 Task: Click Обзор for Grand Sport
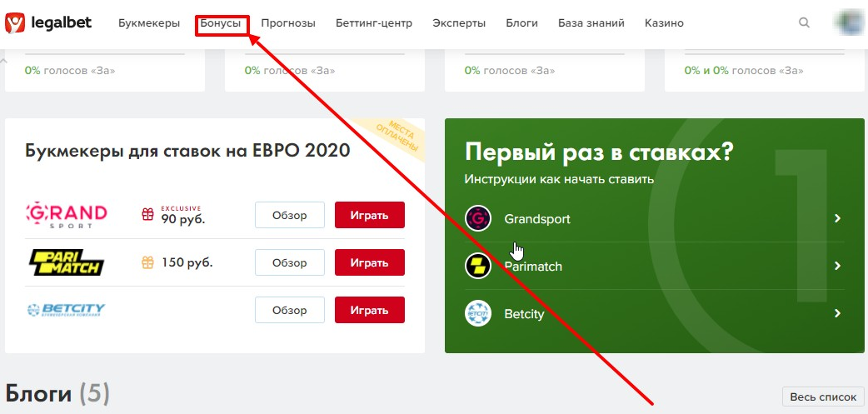[290, 215]
